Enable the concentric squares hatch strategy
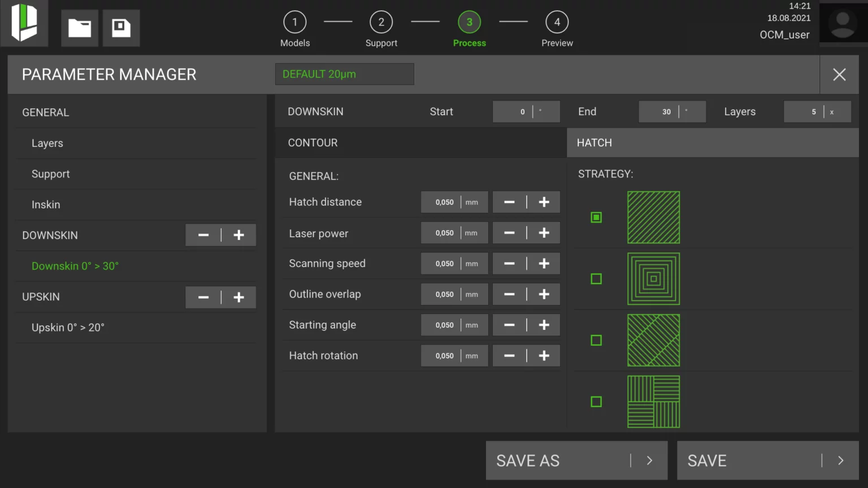The image size is (868, 488). click(596, 278)
